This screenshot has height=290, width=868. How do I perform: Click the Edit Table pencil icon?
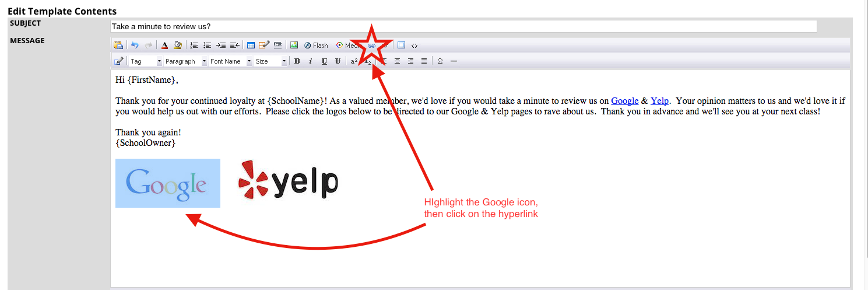264,45
